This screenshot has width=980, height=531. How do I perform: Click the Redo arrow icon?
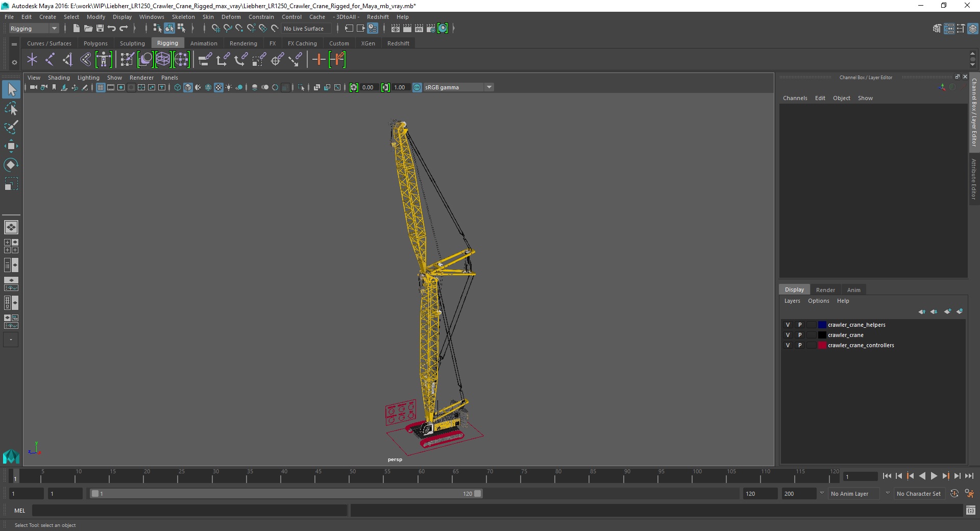(124, 29)
